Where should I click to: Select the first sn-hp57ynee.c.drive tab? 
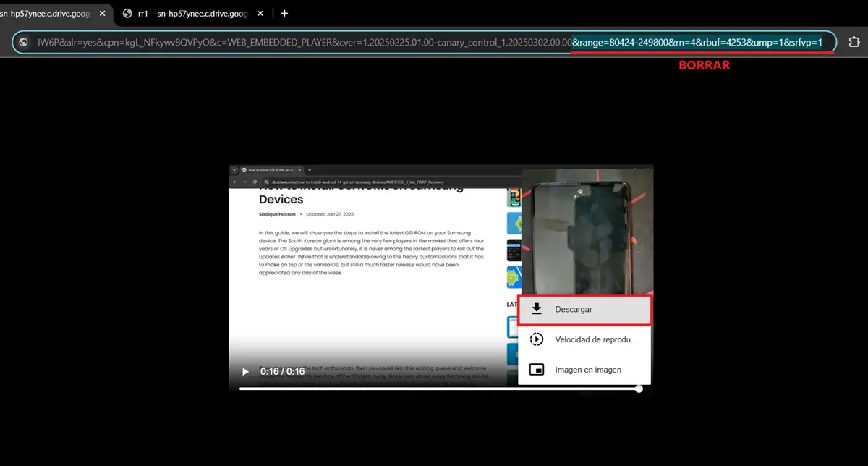click(x=45, y=13)
